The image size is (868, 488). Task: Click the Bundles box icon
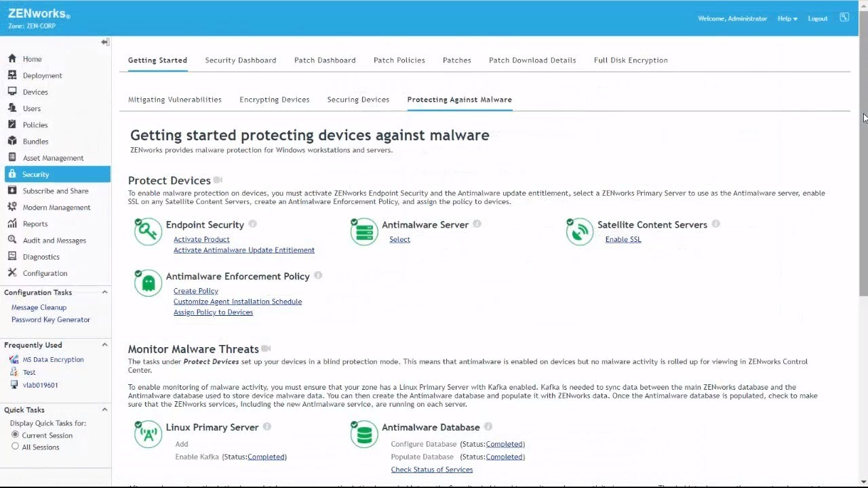tap(12, 141)
